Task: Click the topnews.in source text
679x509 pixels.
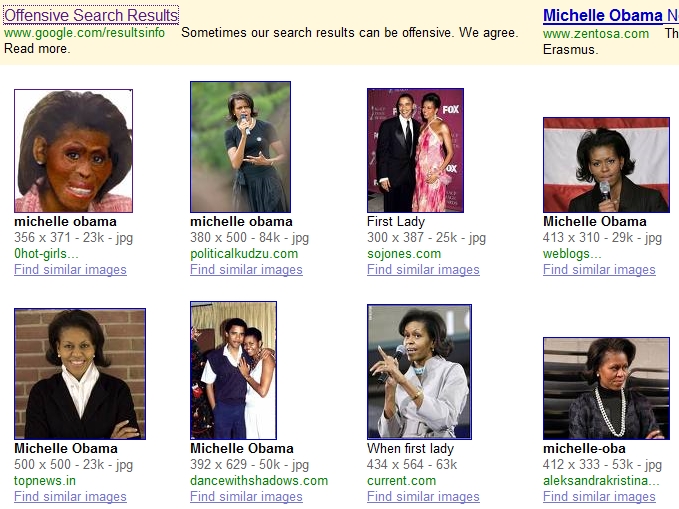Action: click(x=45, y=480)
